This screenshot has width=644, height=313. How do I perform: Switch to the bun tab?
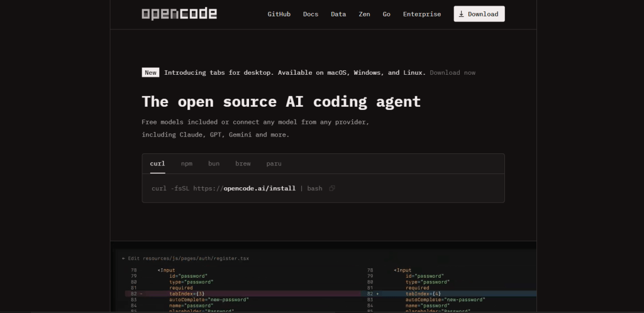pos(214,163)
